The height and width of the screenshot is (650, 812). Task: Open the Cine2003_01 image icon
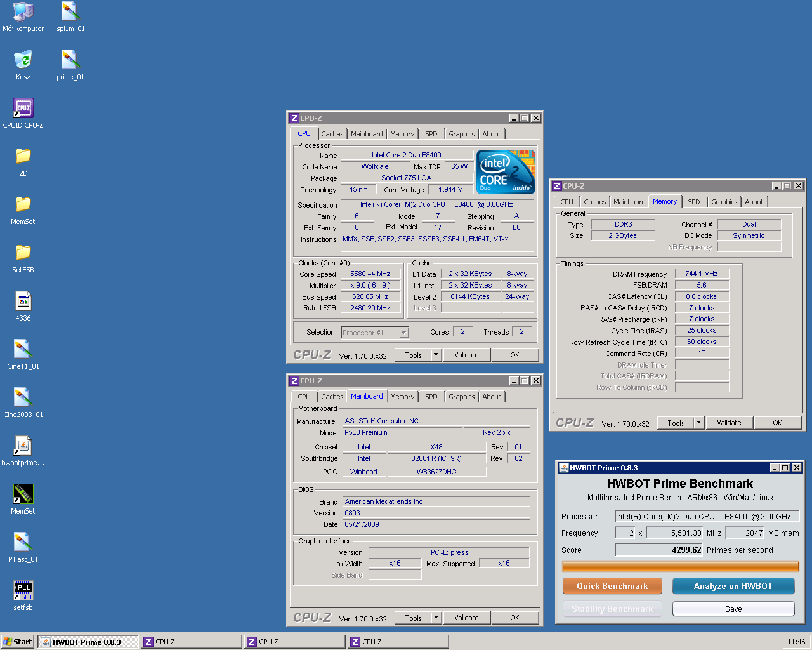23,403
